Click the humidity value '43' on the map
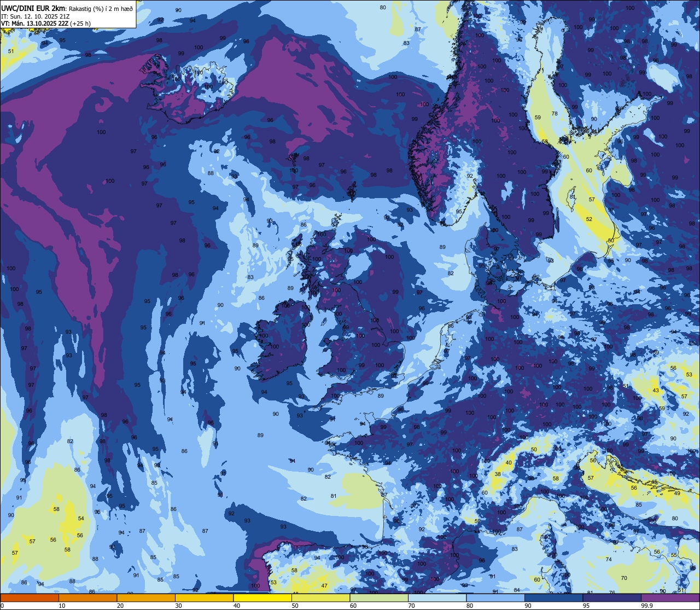The height and width of the screenshot is (610, 700). pyautogui.click(x=656, y=390)
